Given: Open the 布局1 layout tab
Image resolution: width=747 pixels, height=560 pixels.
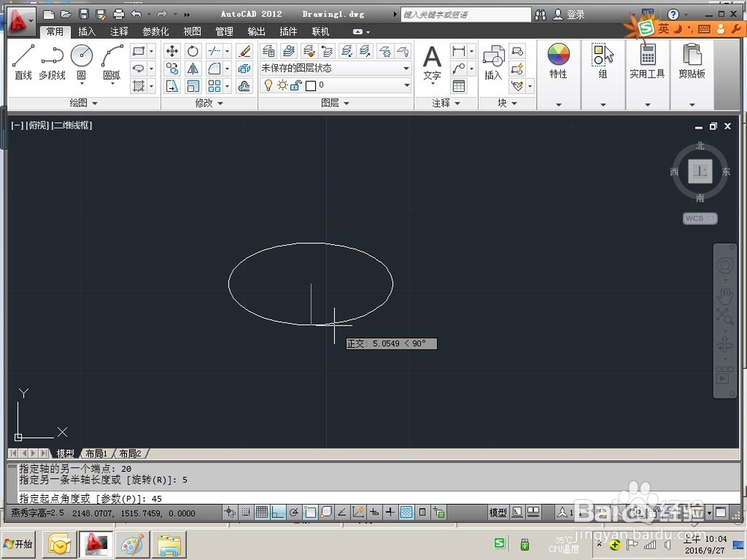Looking at the screenshot, I should coord(96,453).
